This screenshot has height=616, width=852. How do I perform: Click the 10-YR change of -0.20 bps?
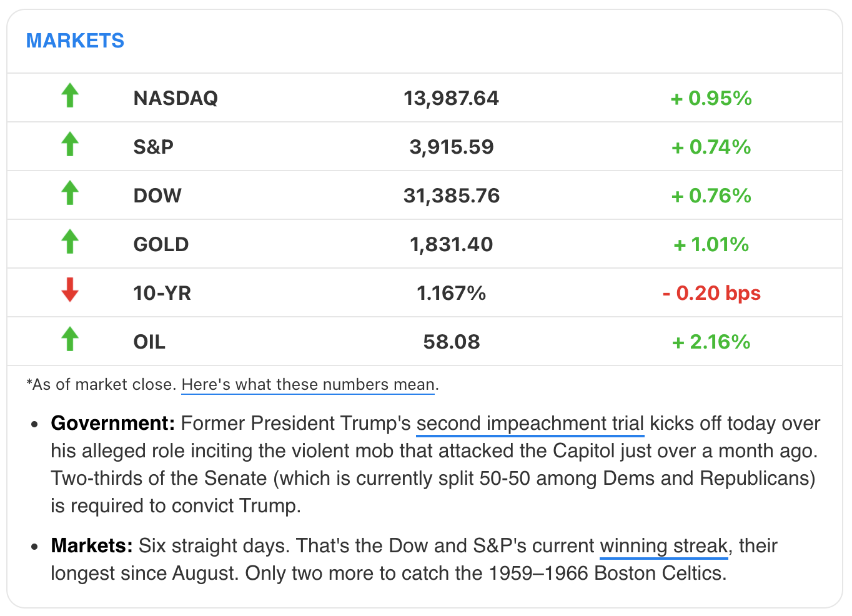click(711, 294)
